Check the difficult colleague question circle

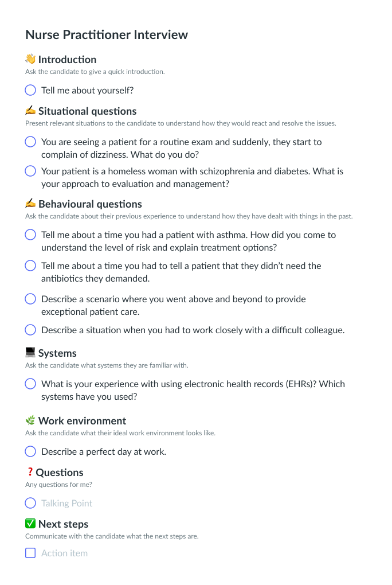pos(30,330)
